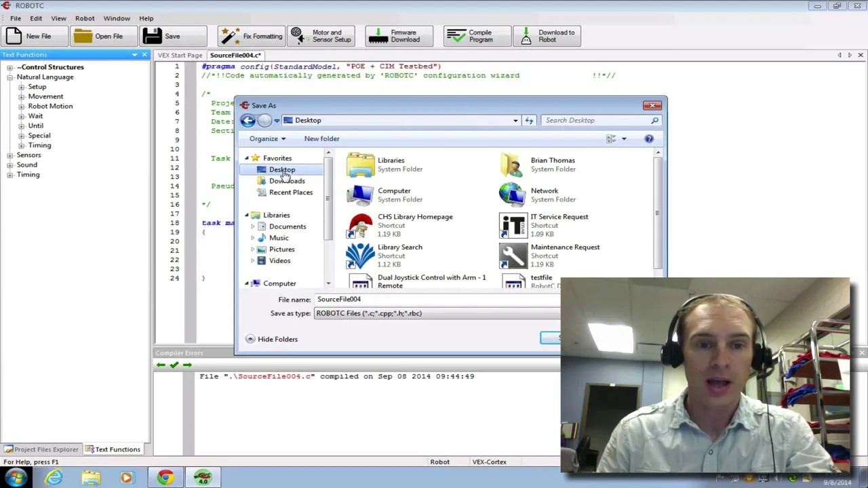Open the View menu

pyautogui.click(x=58, y=18)
